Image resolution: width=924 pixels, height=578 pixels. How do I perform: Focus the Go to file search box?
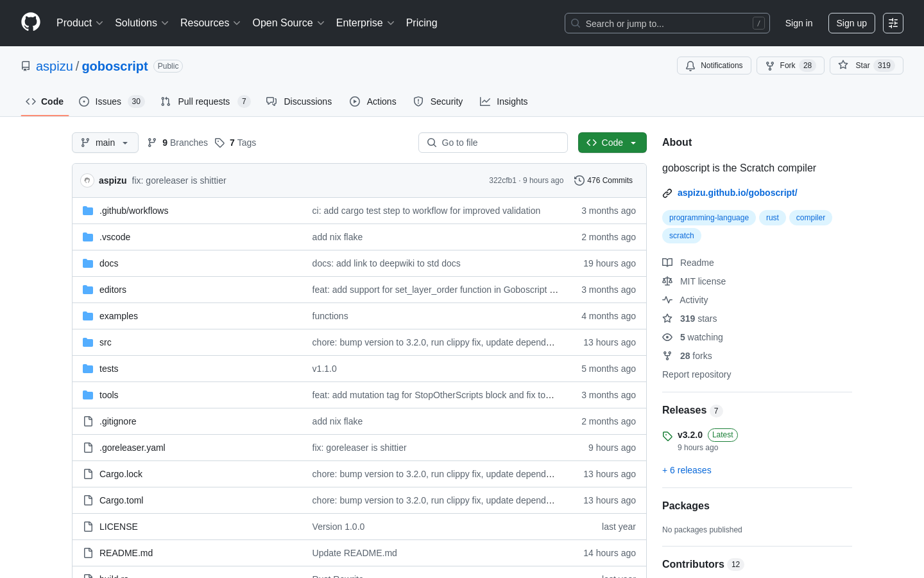493,143
